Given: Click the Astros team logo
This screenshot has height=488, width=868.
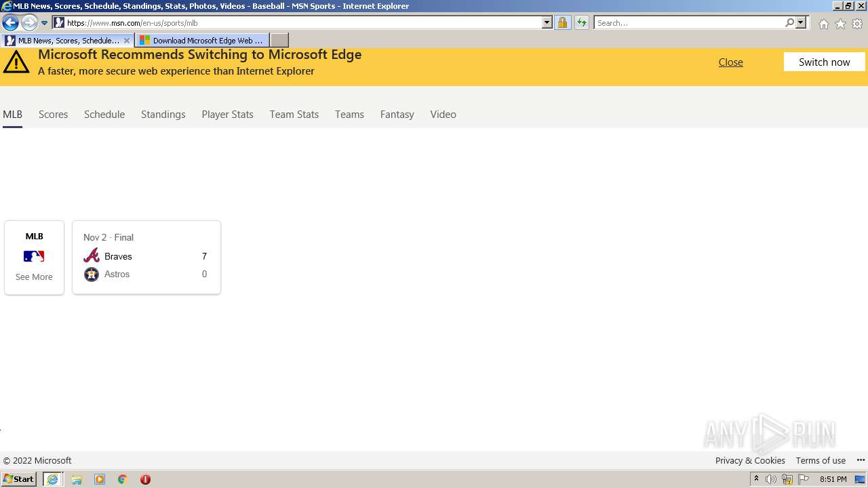Looking at the screenshot, I should 92,274.
